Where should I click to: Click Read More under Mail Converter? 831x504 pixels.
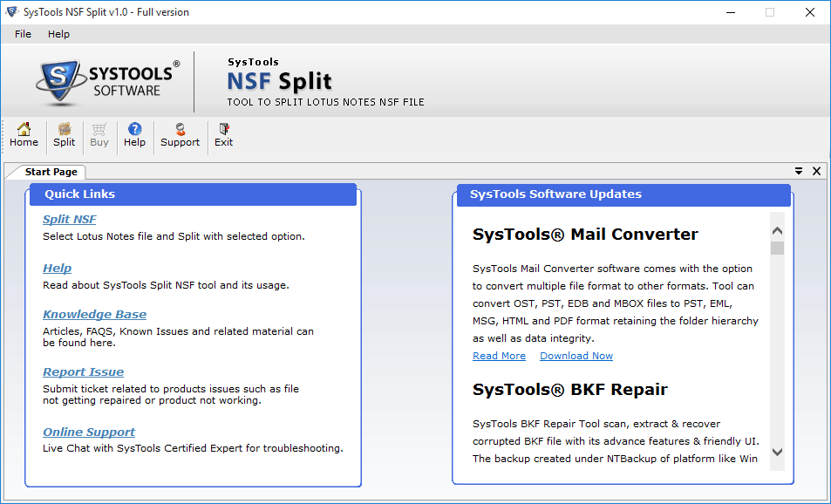tap(500, 356)
